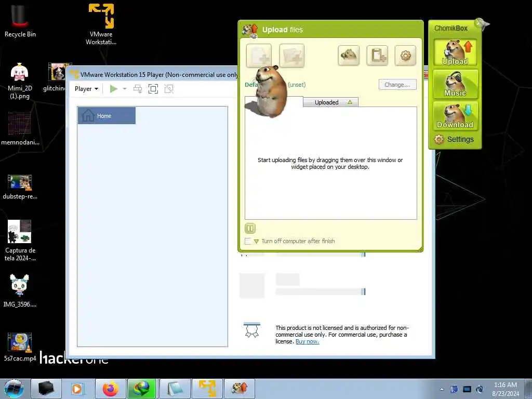Select the VMware Workstation desktop shortcut
Screen dimensions: 532x399
[x=101, y=24]
